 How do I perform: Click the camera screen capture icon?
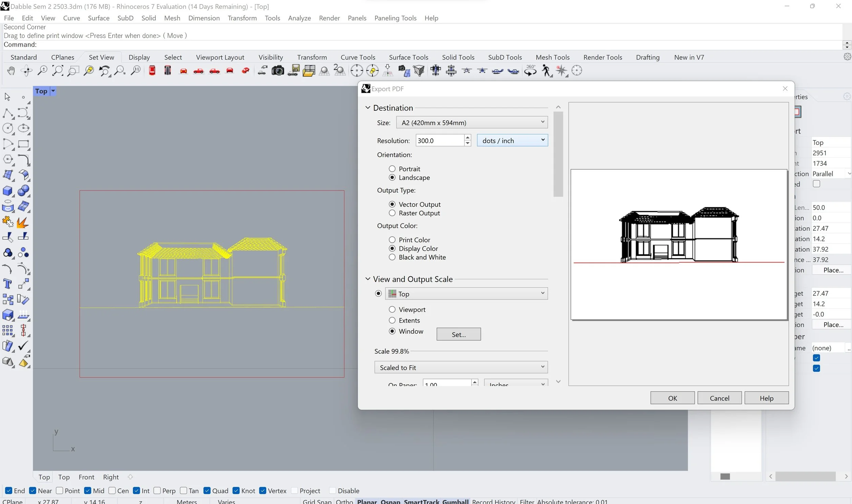(277, 71)
